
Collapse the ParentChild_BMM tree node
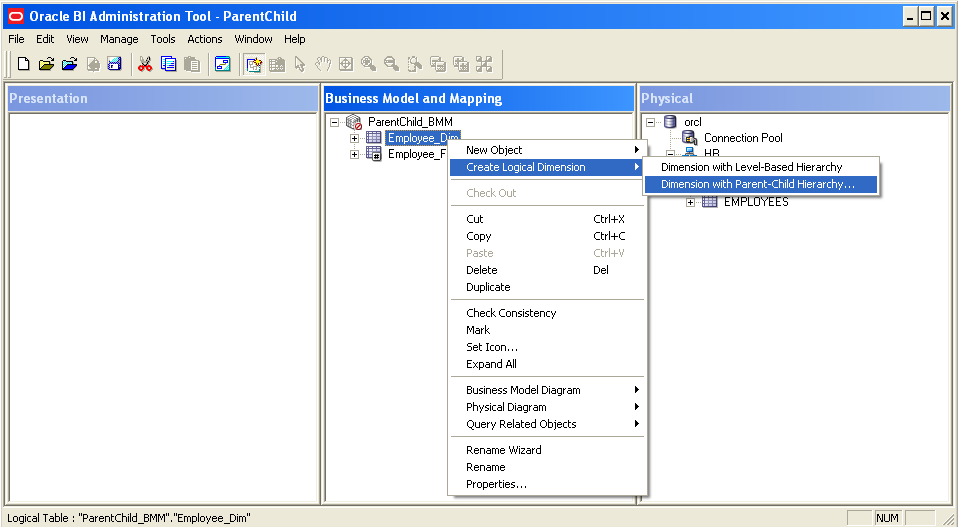[334, 122]
